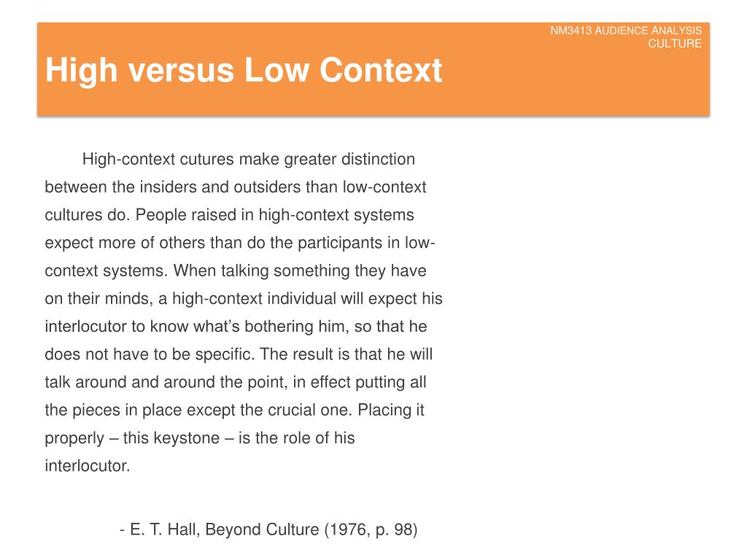This screenshot has height=560, width=747.
Task: Click the words 'does not have to be specific'
Action: click(x=149, y=354)
